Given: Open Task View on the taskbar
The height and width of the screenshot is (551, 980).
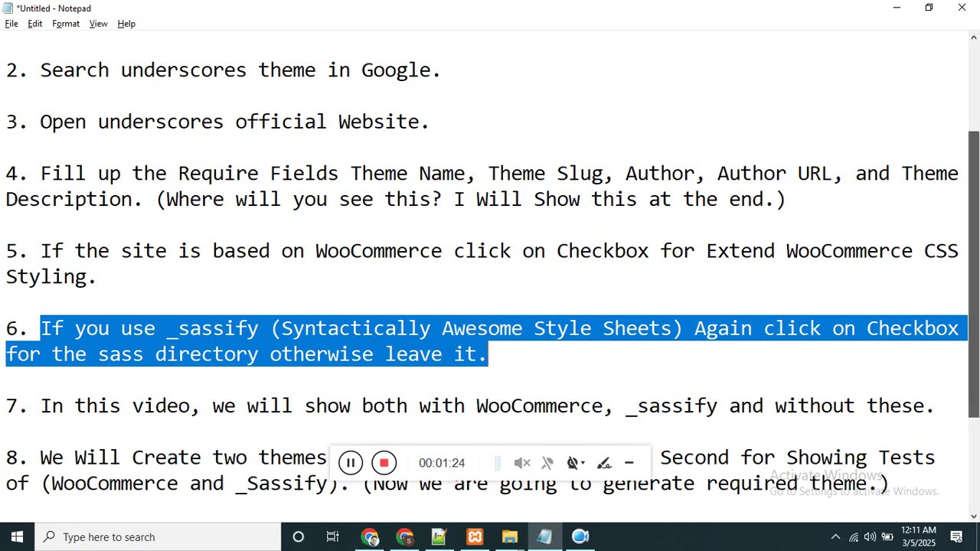Looking at the screenshot, I should pos(333,536).
